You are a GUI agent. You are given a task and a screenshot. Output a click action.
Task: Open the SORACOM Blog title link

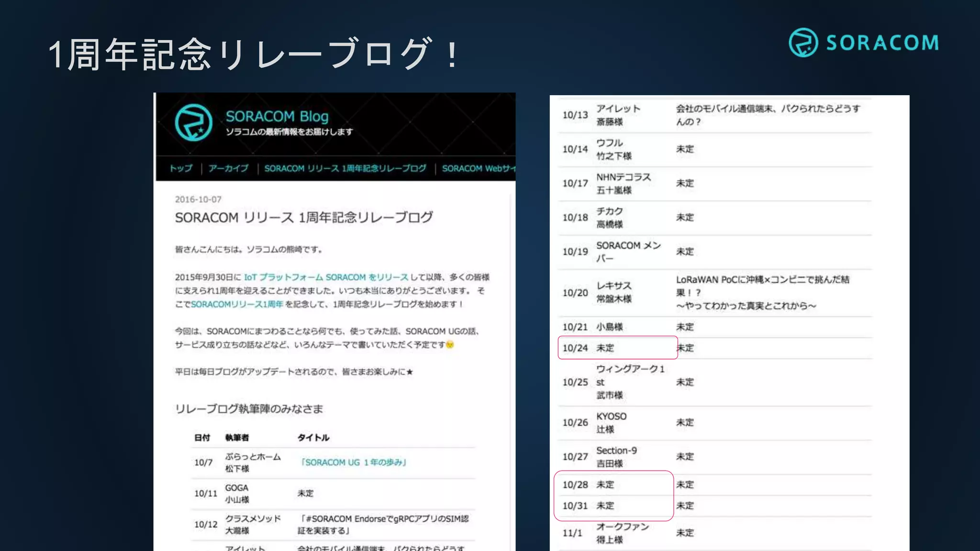[277, 116]
